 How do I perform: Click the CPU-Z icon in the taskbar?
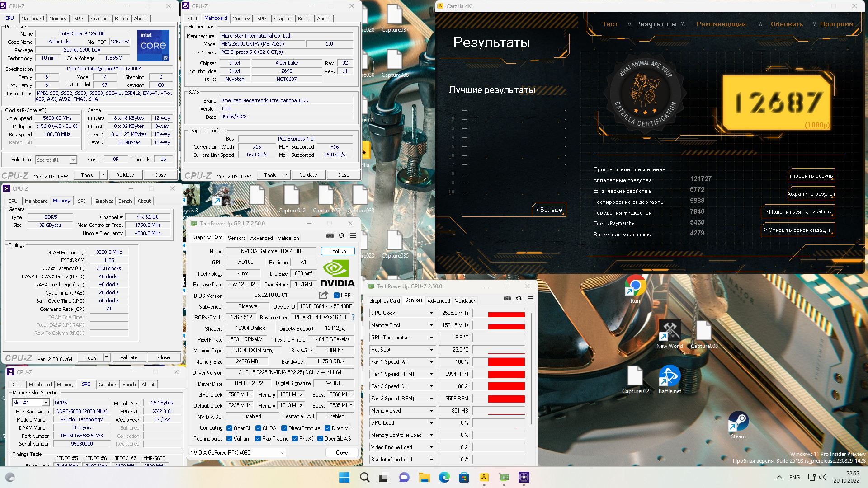click(x=524, y=477)
